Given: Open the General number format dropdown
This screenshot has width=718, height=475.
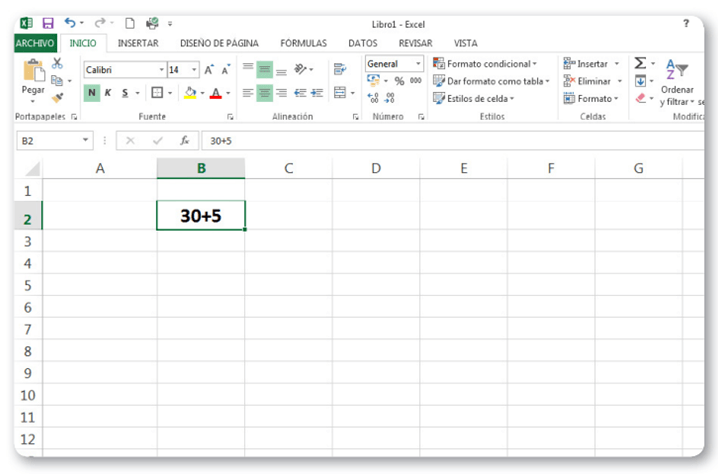Looking at the screenshot, I should 418,64.
